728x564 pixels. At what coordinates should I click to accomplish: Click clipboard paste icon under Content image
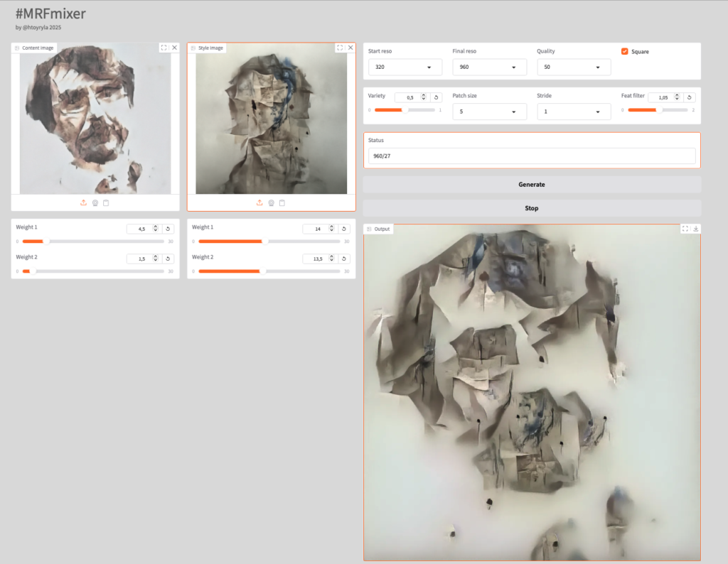pos(106,203)
